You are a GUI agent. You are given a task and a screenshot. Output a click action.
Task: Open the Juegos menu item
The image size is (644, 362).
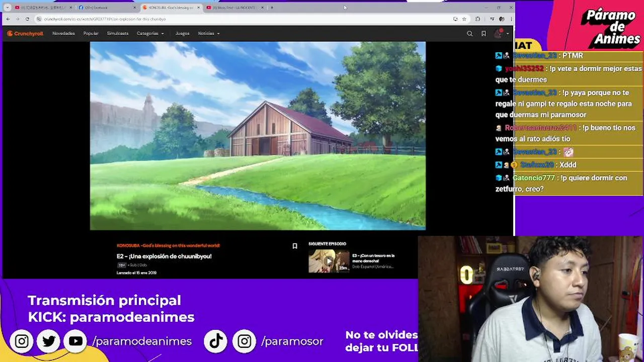point(182,34)
